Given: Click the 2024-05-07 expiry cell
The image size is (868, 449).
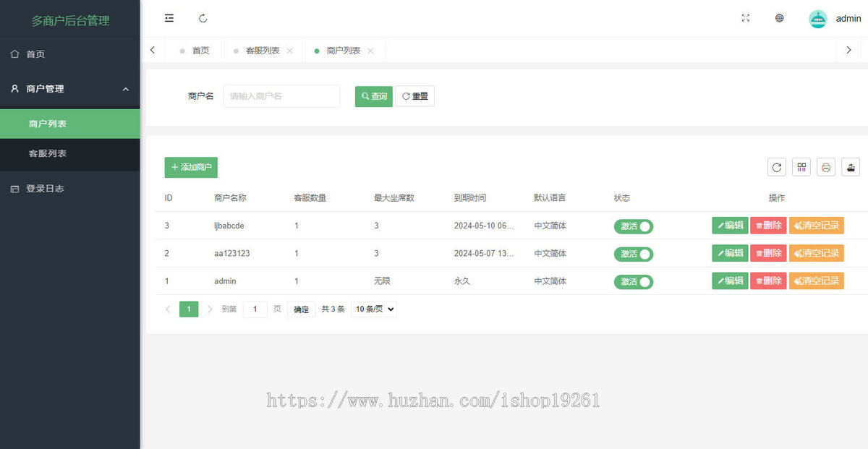Looking at the screenshot, I should pyautogui.click(x=484, y=253).
